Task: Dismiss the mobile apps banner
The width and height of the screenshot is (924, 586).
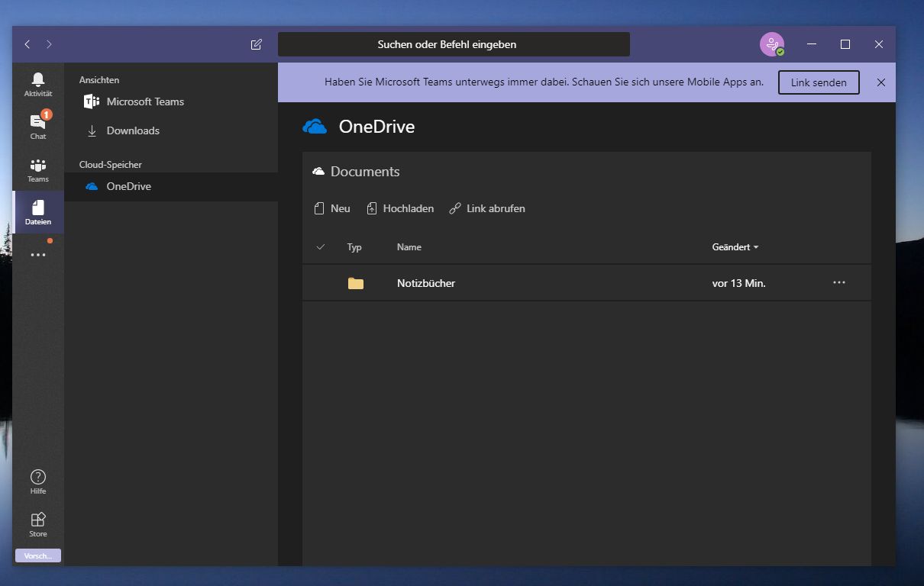Action: (881, 82)
